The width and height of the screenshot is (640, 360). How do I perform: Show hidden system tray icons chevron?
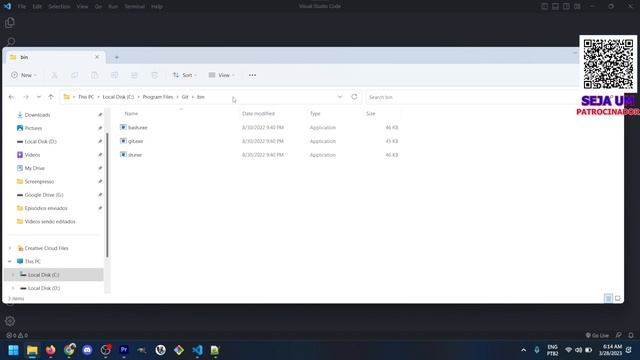point(523,350)
